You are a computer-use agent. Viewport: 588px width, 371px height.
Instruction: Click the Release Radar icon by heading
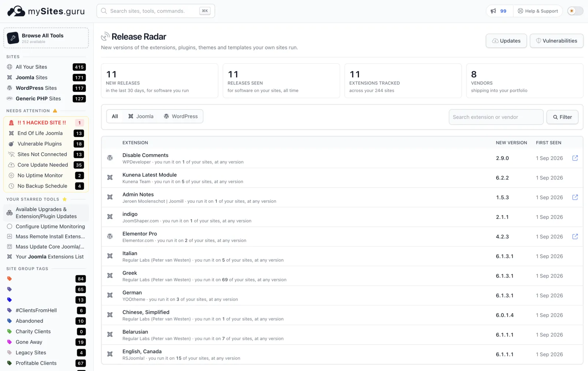105,36
